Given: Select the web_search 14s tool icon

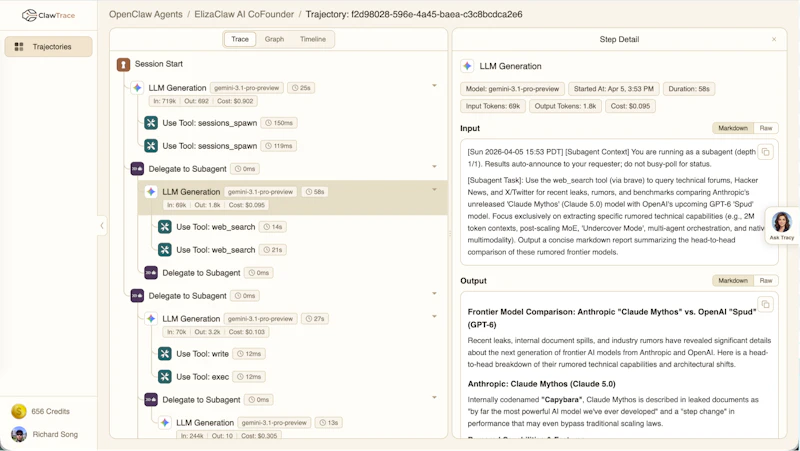Looking at the screenshot, I should [x=164, y=227].
